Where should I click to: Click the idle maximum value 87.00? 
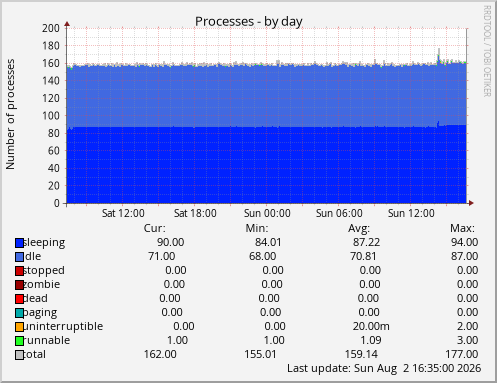pyautogui.click(x=464, y=256)
